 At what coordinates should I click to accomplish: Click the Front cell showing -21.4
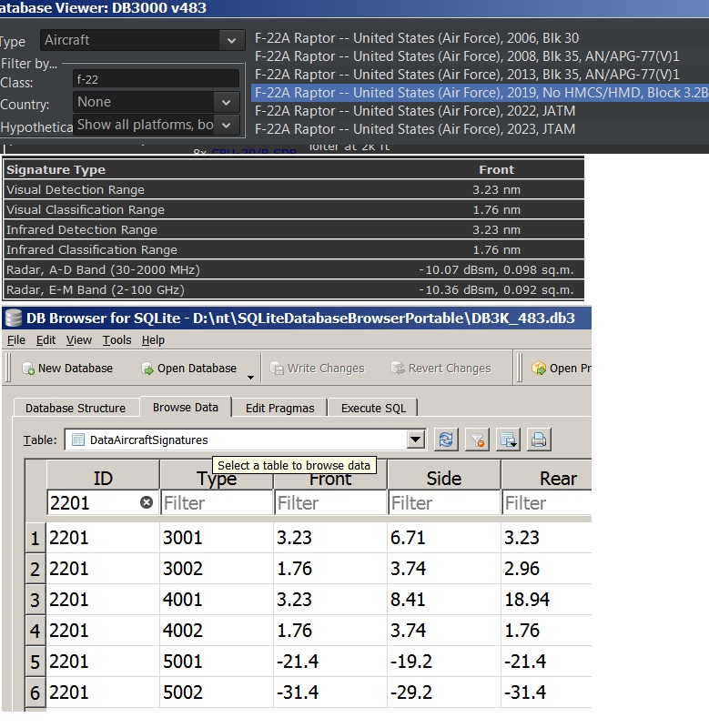pyautogui.click(x=330, y=662)
